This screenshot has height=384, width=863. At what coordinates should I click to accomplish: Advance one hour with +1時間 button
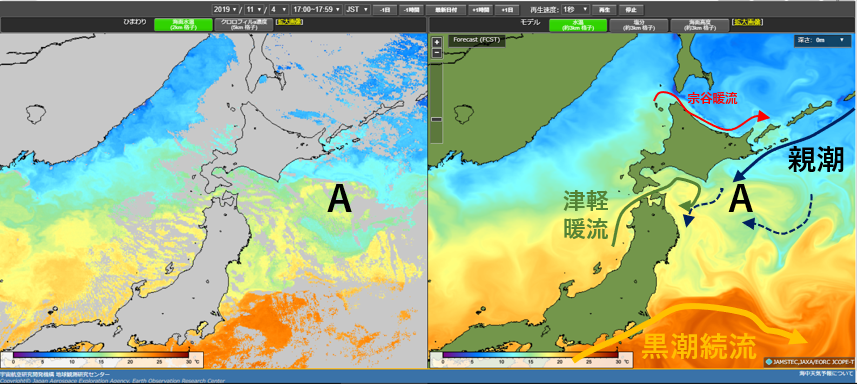(x=480, y=10)
